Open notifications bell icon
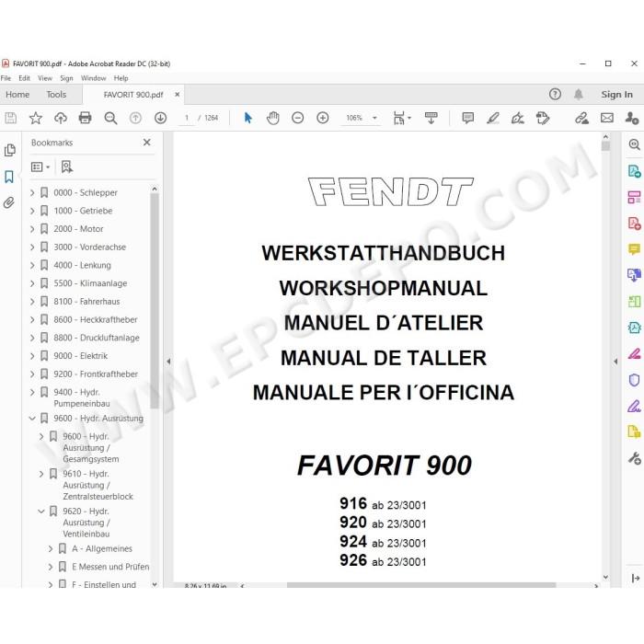 (x=579, y=95)
